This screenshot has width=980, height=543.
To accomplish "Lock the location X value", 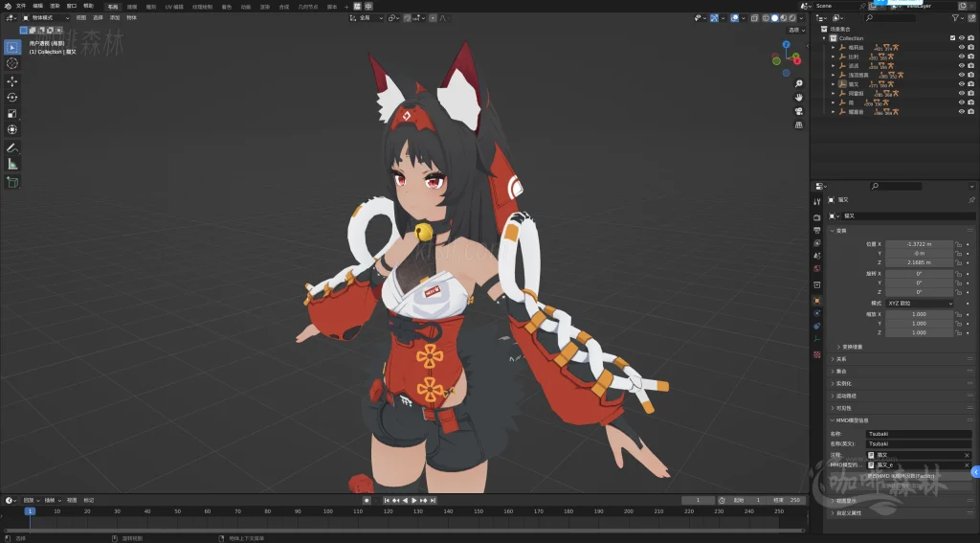I will 959,244.
